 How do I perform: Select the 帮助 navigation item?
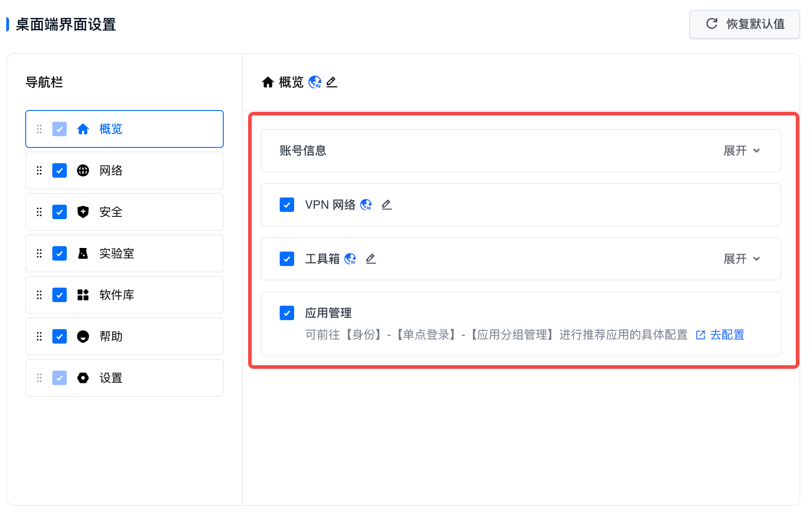(111, 336)
